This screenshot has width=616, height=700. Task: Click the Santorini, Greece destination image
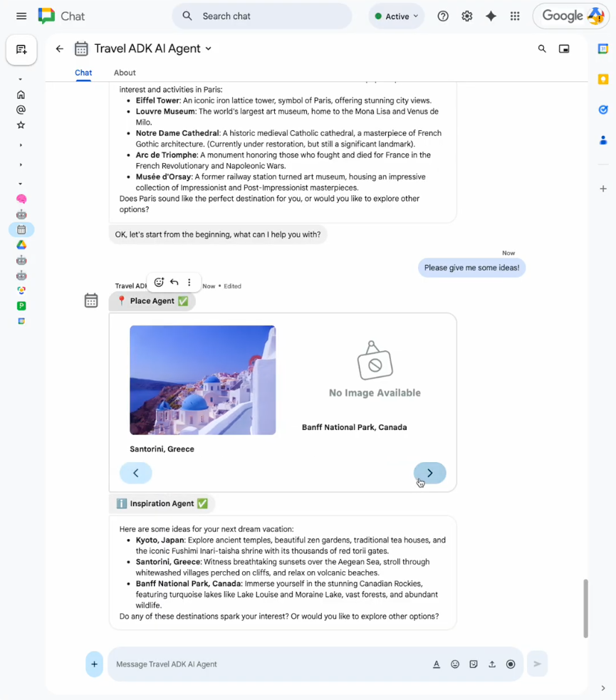tap(202, 380)
